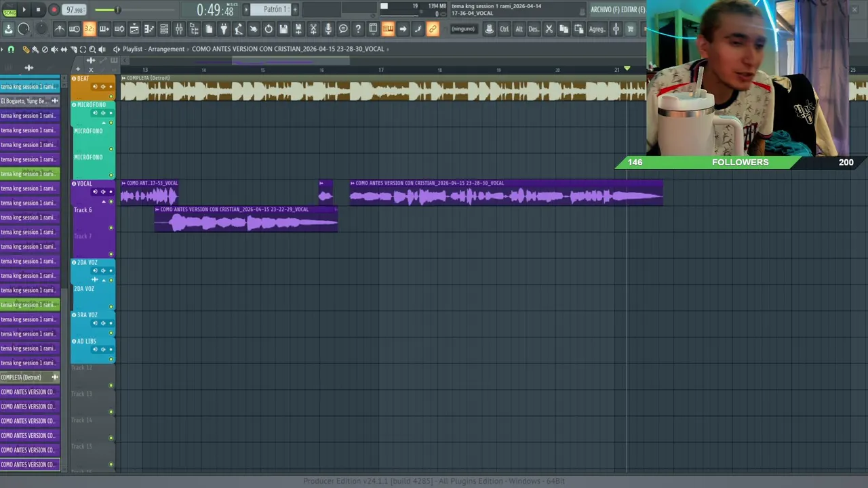Open playlist options arrow left of magnet
Image resolution: width=868 pixels, height=488 pixels.
3,49
